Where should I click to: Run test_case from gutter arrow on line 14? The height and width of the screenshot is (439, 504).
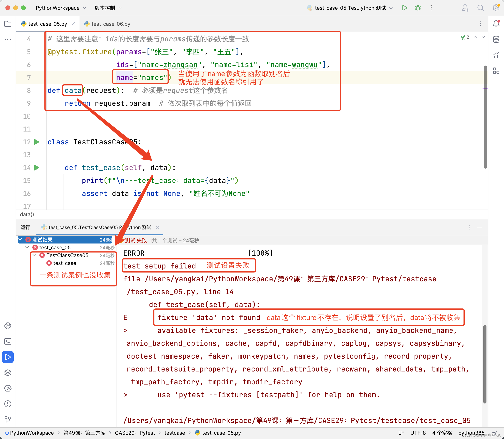[x=37, y=168]
